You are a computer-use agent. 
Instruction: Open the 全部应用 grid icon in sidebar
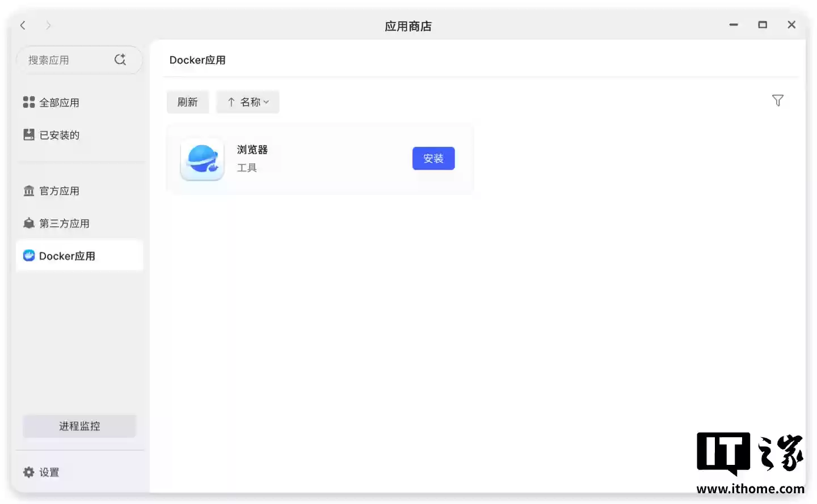pyautogui.click(x=28, y=102)
